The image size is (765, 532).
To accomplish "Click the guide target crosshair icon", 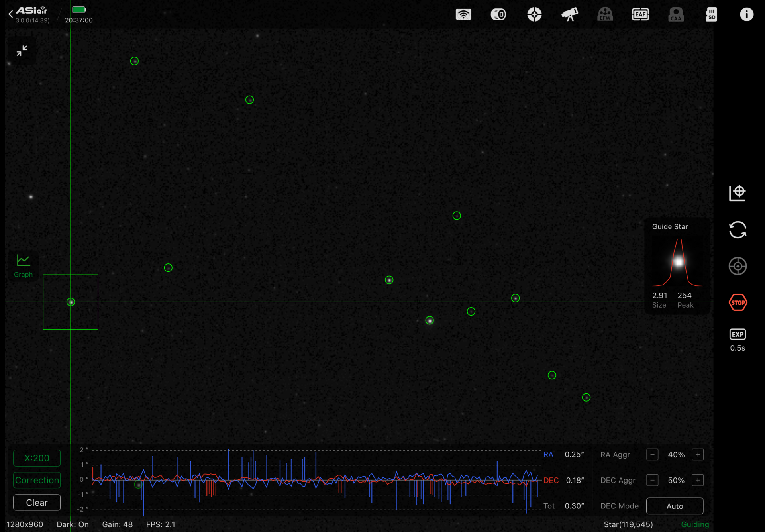I will 738,266.
